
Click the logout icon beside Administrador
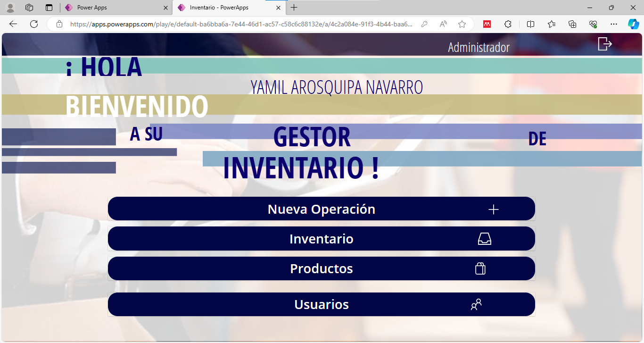[x=604, y=44]
